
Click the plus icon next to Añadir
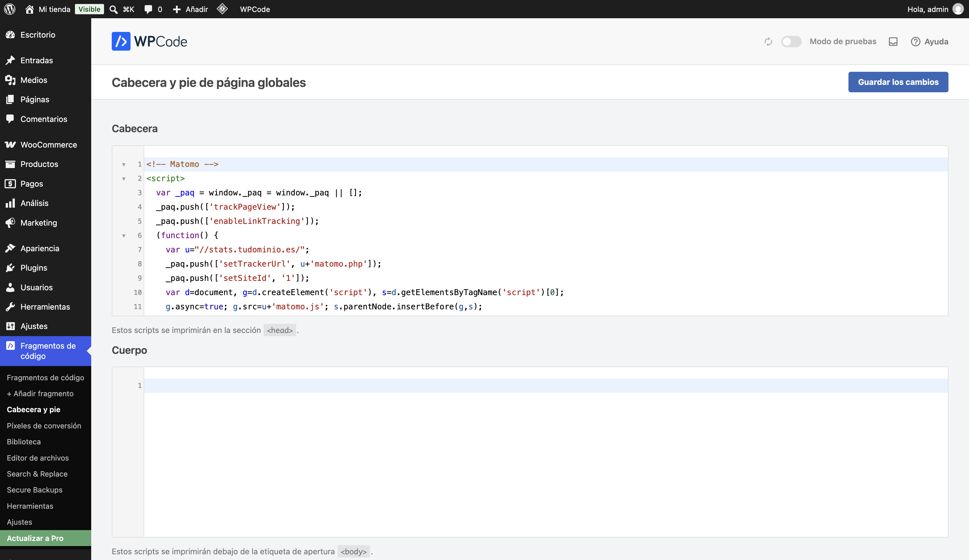(x=176, y=9)
